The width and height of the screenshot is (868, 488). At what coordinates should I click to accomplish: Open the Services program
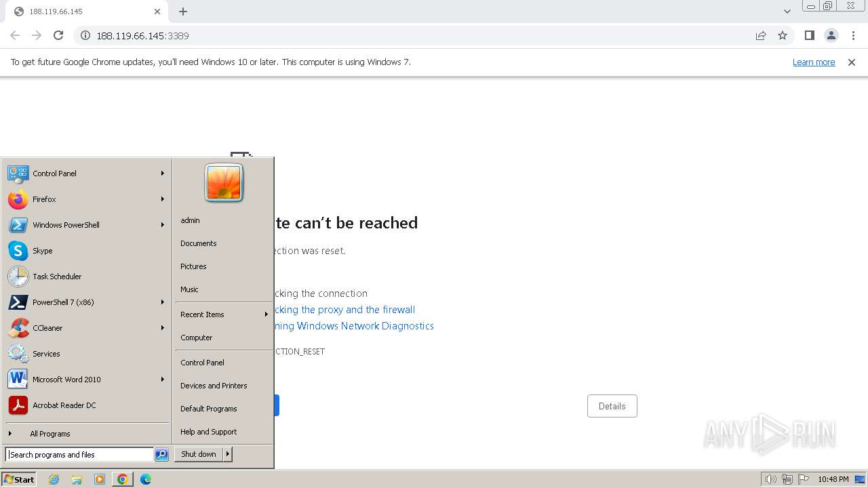click(86, 354)
